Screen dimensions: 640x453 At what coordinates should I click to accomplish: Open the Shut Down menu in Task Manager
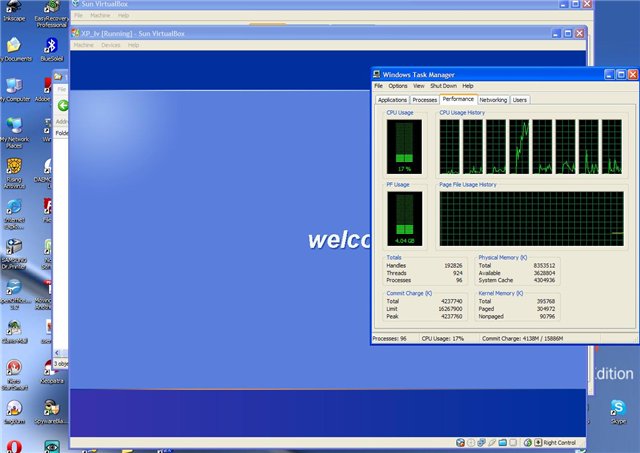443,86
